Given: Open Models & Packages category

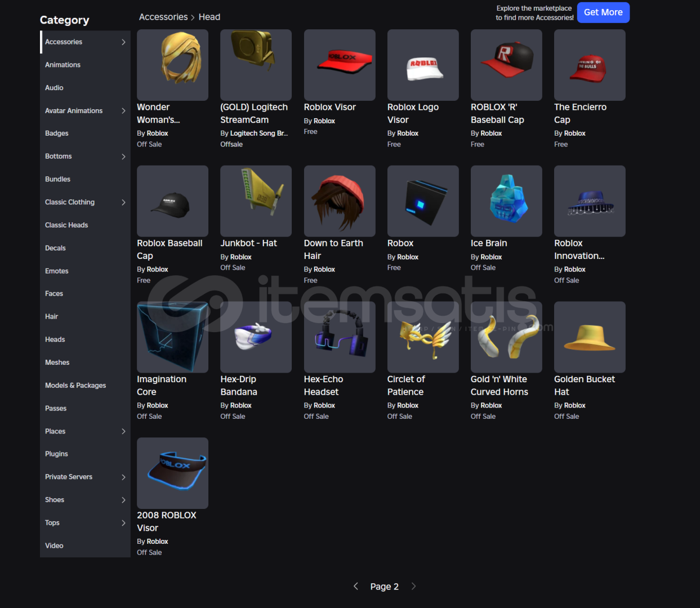Looking at the screenshot, I should (85, 386).
